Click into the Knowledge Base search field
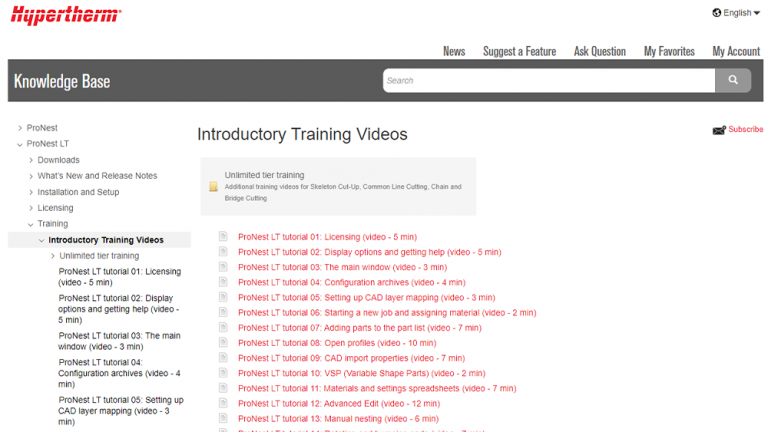Screen dimensions: 768x432 548,80
